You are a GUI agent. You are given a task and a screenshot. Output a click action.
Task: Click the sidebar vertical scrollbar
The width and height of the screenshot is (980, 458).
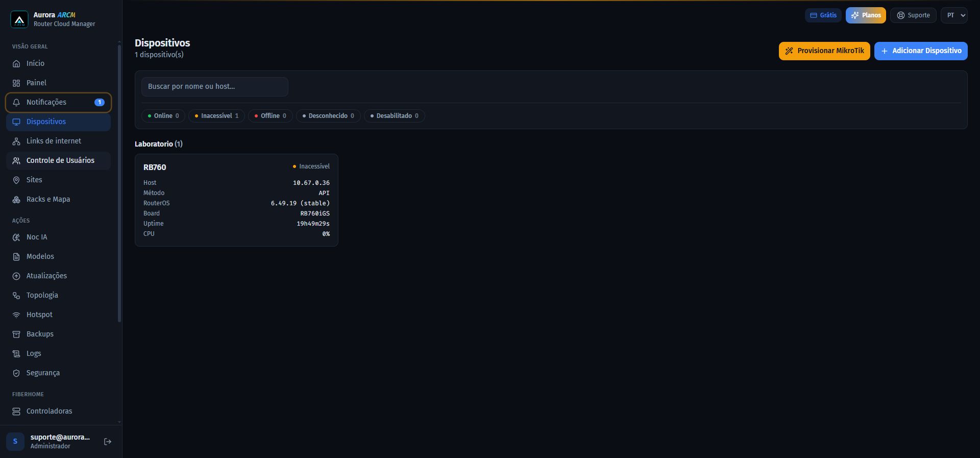[x=119, y=184]
